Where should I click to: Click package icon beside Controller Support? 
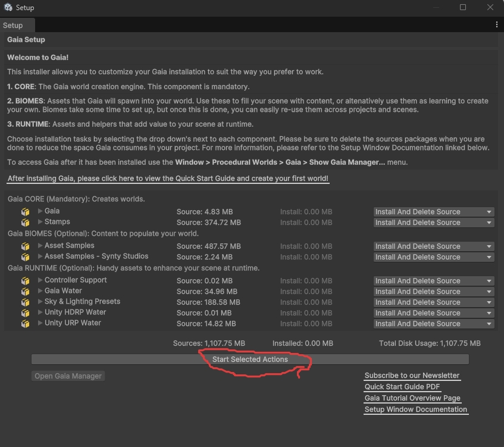point(26,281)
